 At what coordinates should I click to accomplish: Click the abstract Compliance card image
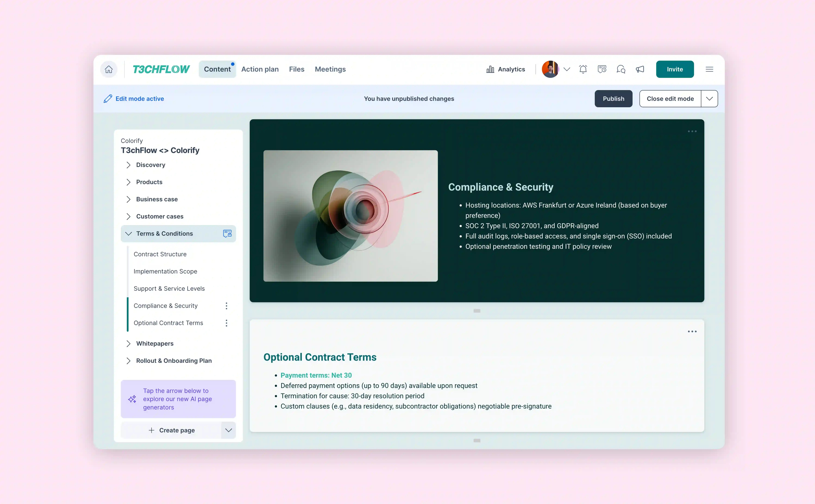350,216
